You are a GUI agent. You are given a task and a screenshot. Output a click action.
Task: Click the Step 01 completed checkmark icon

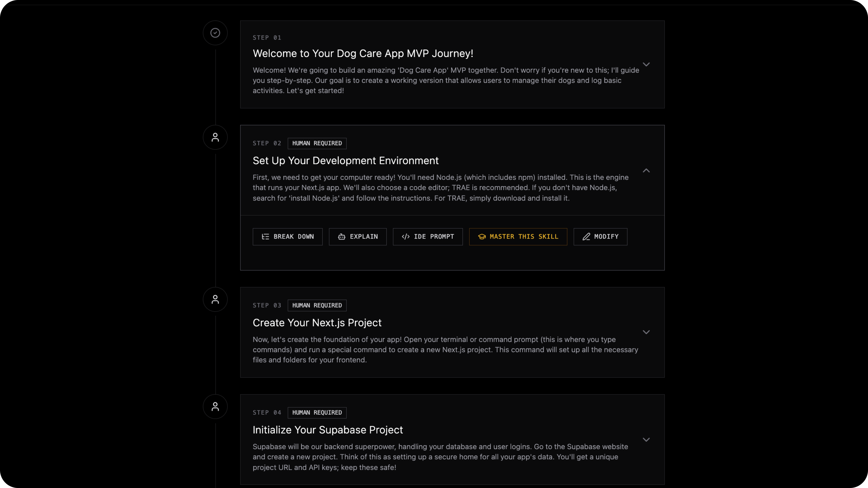(215, 33)
